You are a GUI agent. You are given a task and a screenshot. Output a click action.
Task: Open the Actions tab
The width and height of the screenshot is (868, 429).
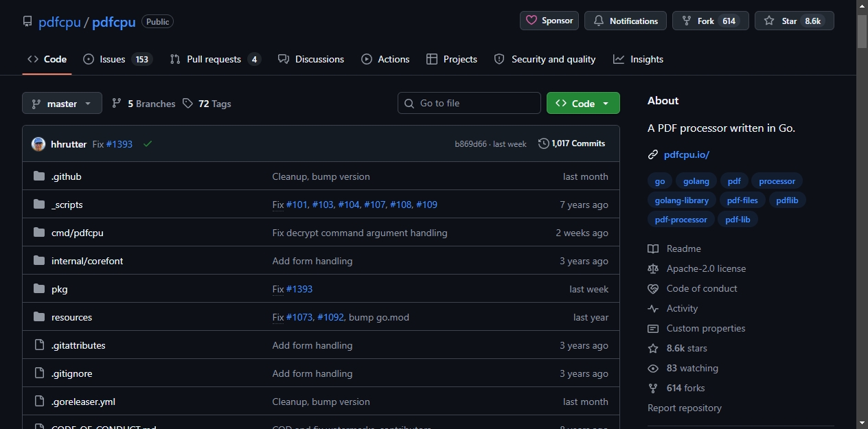pos(385,59)
